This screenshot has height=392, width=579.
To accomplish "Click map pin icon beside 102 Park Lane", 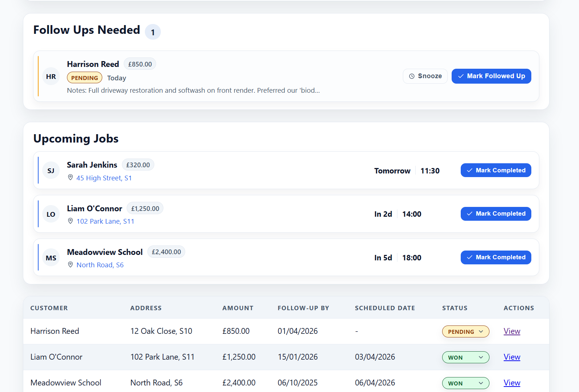I will tap(71, 221).
